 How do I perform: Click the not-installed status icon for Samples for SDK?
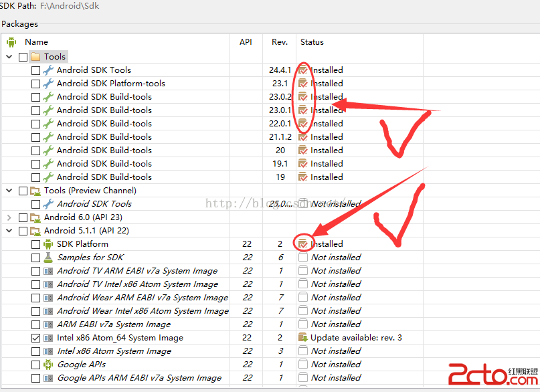coord(303,257)
